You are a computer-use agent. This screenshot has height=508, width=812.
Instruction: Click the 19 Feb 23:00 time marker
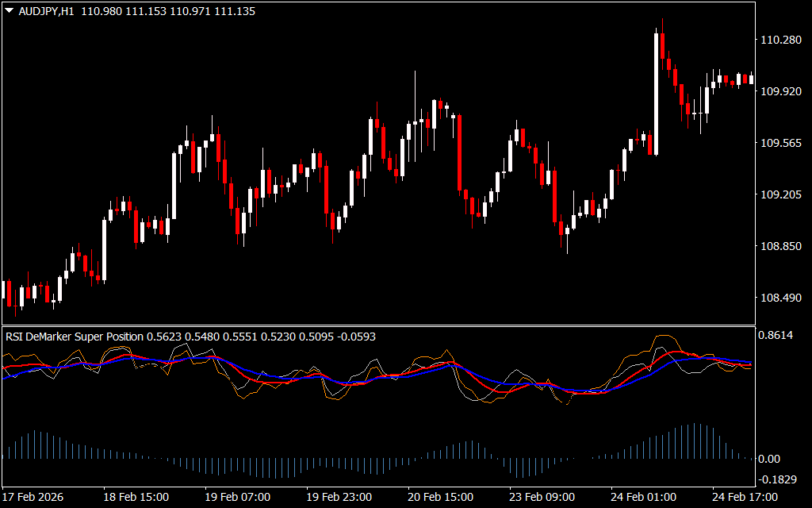click(x=339, y=497)
